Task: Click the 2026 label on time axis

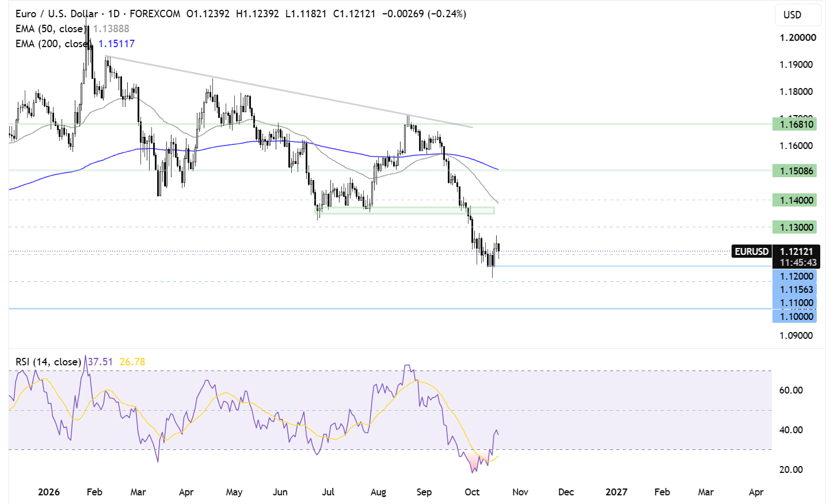Action: 49,492
